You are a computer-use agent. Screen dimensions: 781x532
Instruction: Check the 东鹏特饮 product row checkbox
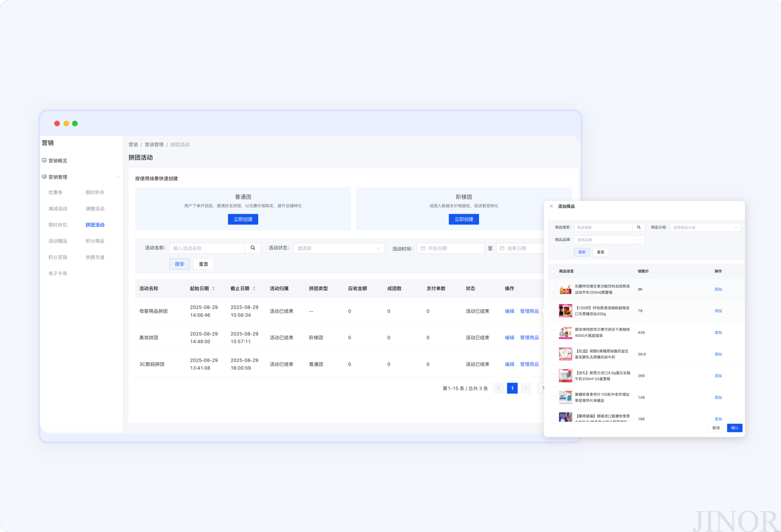pyautogui.click(x=553, y=289)
